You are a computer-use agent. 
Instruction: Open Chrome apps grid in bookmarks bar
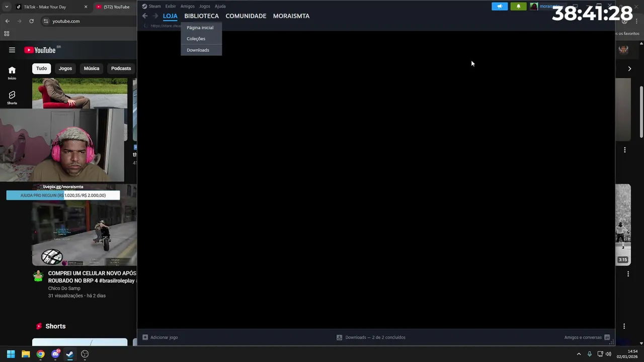coord(7,34)
